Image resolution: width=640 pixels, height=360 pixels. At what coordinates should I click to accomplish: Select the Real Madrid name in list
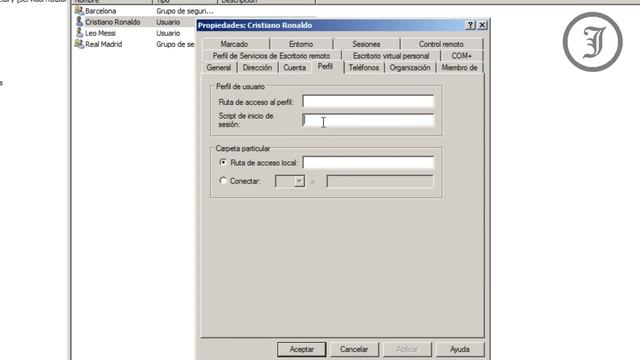(103, 44)
